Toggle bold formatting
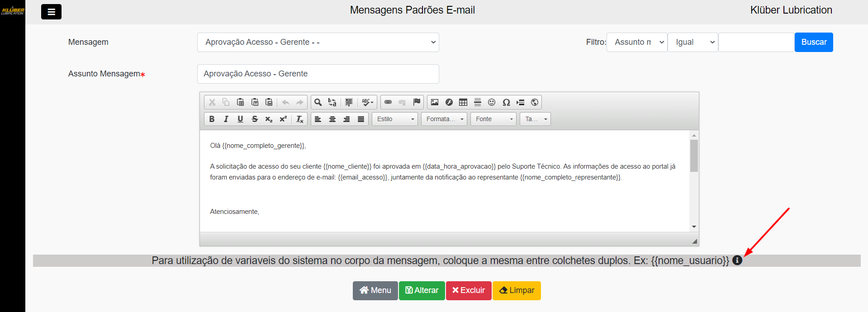868x312 pixels. tap(212, 119)
